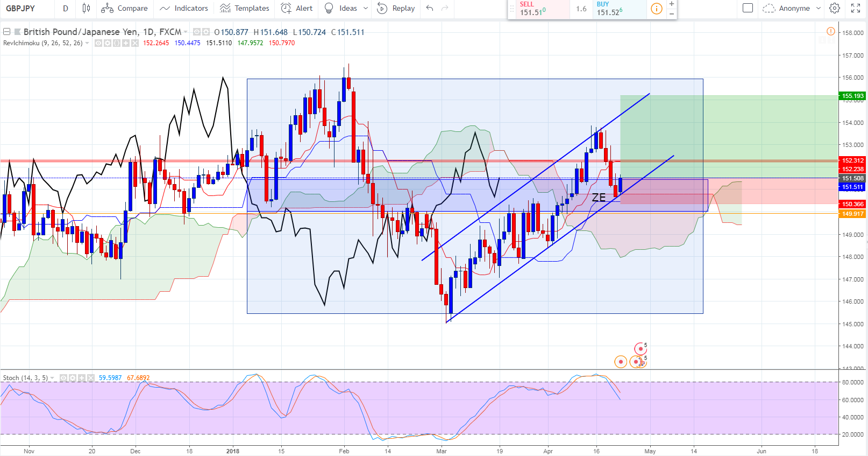Collapse the main chart legend
The height and width of the screenshot is (456, 868).
(7, 32)
